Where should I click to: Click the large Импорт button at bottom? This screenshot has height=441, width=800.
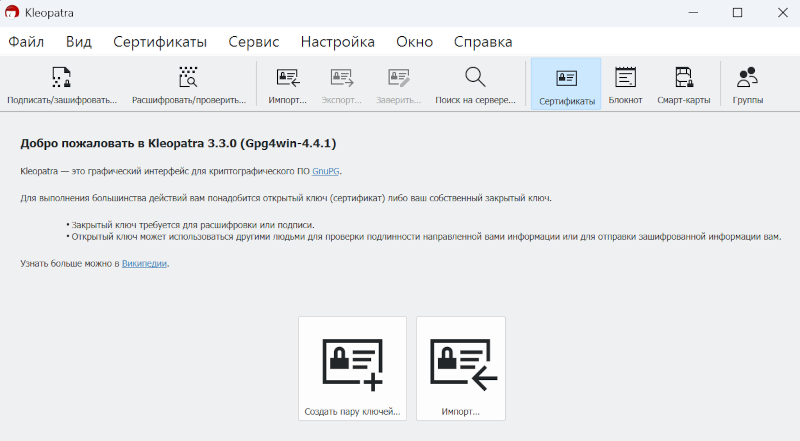[x=461, y=369]
